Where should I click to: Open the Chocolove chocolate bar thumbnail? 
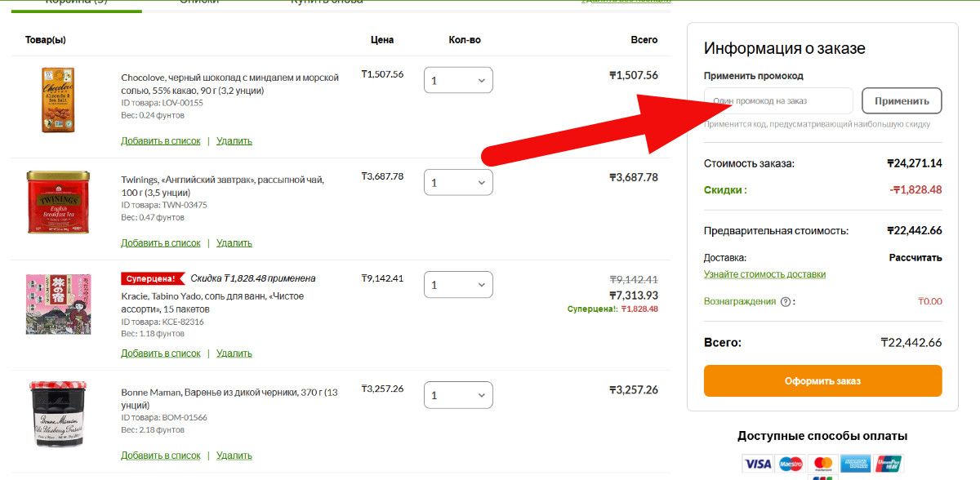58,100
